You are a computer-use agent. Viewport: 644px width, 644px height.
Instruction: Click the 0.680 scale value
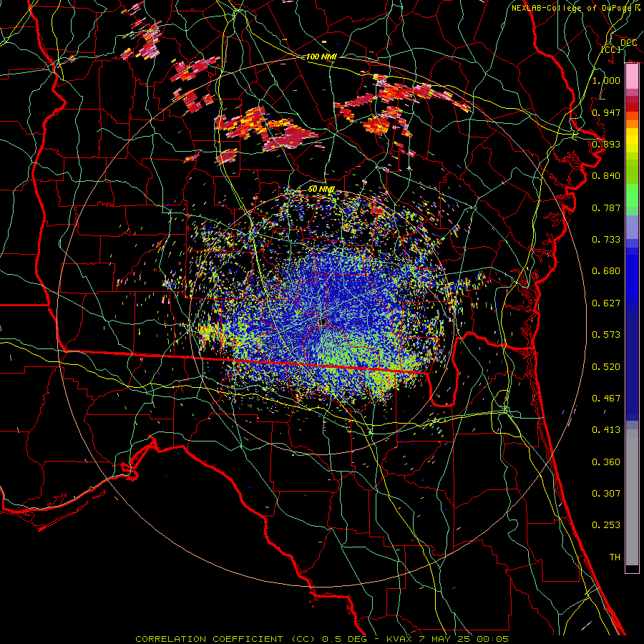click(606, 271)
